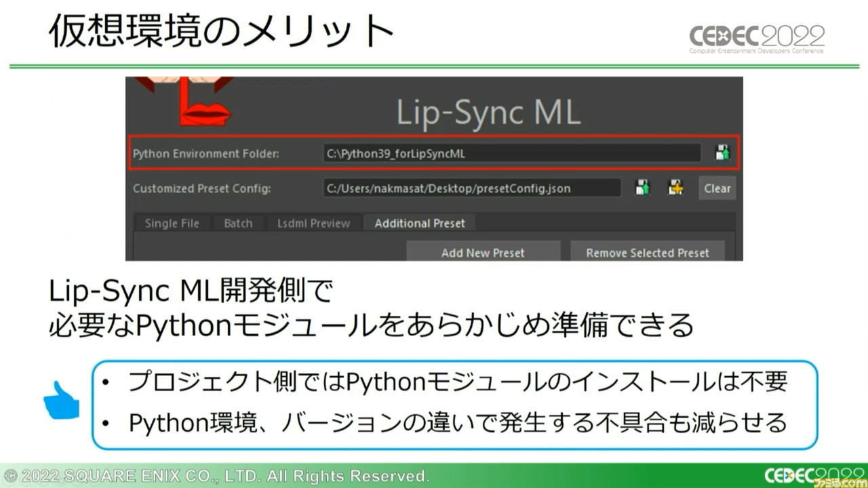Click the blue thumbs-up icon
This screenshot has width=868, height=488.
(62, 401)
